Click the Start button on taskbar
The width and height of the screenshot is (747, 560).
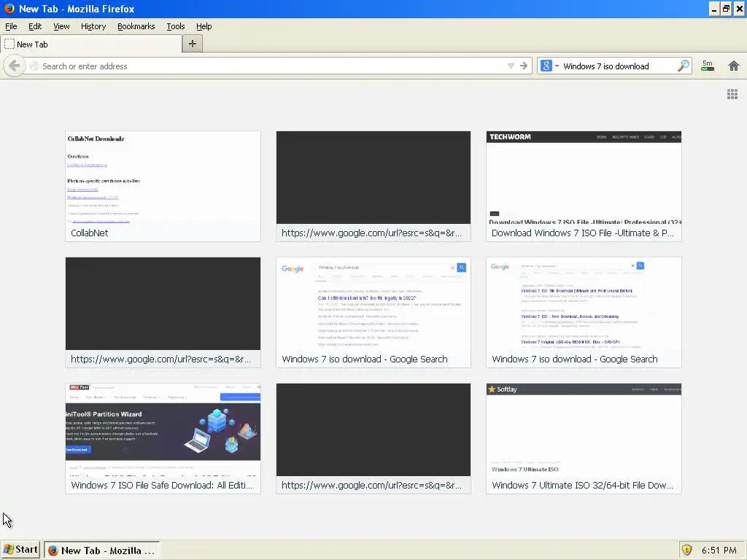tap(20, 550)
